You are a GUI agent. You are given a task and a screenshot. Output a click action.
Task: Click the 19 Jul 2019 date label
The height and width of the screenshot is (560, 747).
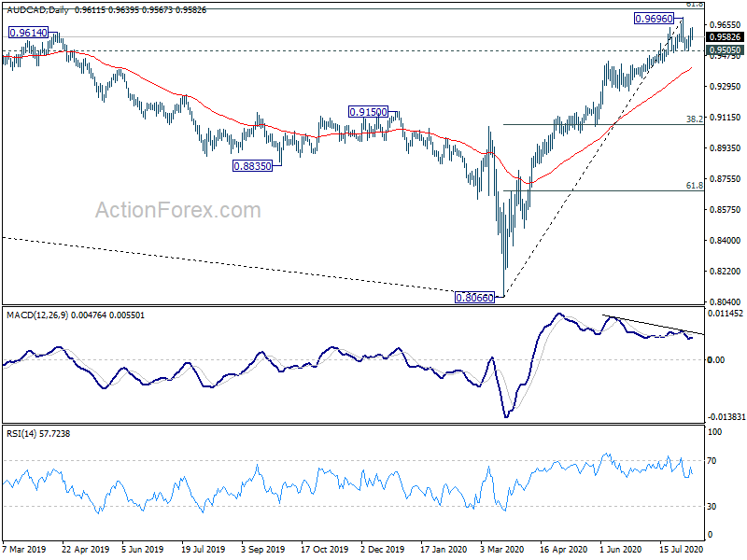pos(204,549)
